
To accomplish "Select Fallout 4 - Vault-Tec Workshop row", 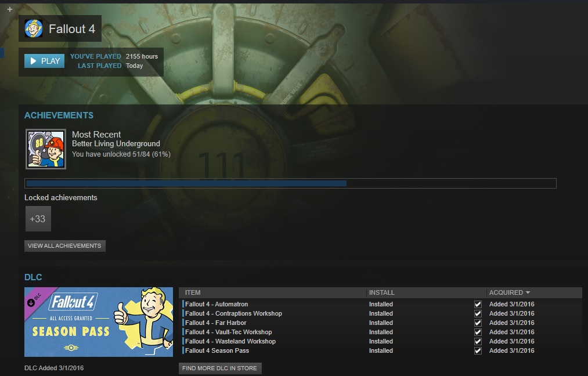I will click(382, 332).
